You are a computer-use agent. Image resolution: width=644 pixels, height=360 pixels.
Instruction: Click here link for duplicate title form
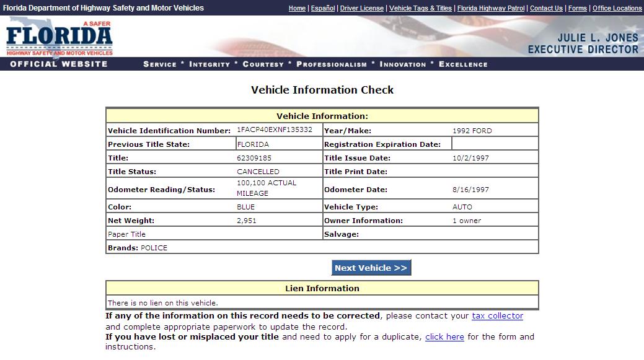click(x=444, y=337)
